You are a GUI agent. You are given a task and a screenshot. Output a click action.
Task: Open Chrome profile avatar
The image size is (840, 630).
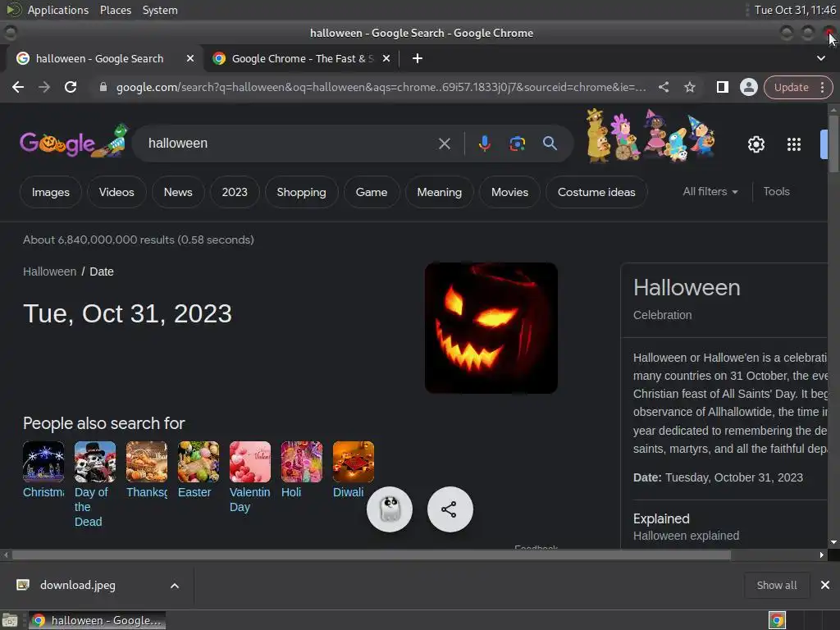pos(748,87)
